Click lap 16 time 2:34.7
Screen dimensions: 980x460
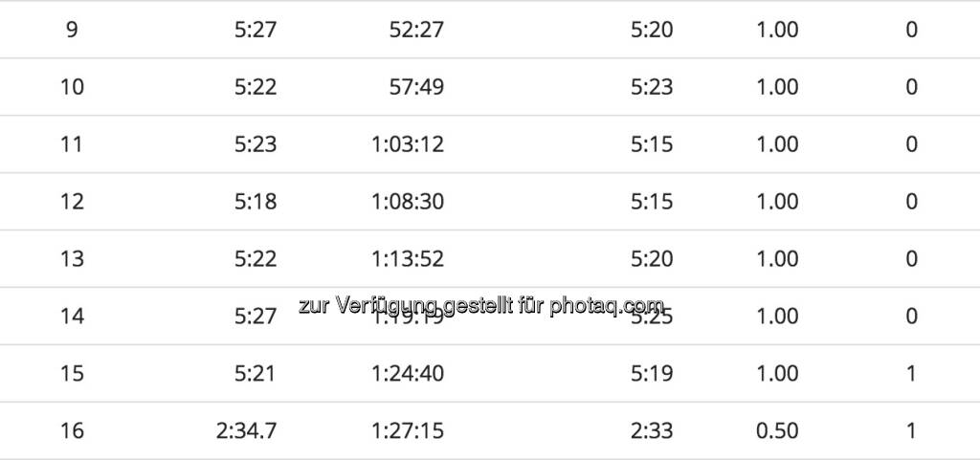tap(246, 430)
